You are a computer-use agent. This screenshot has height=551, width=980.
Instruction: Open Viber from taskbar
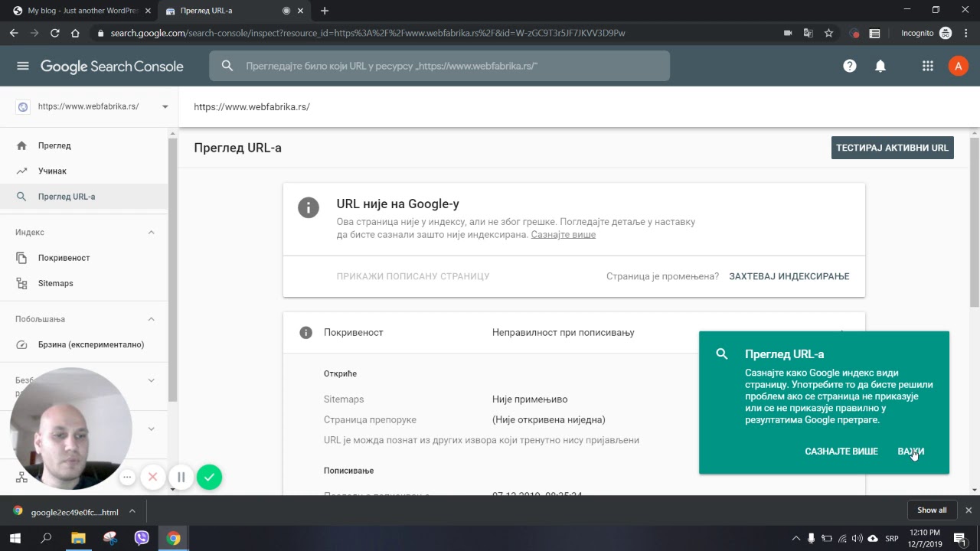point(142,538)
